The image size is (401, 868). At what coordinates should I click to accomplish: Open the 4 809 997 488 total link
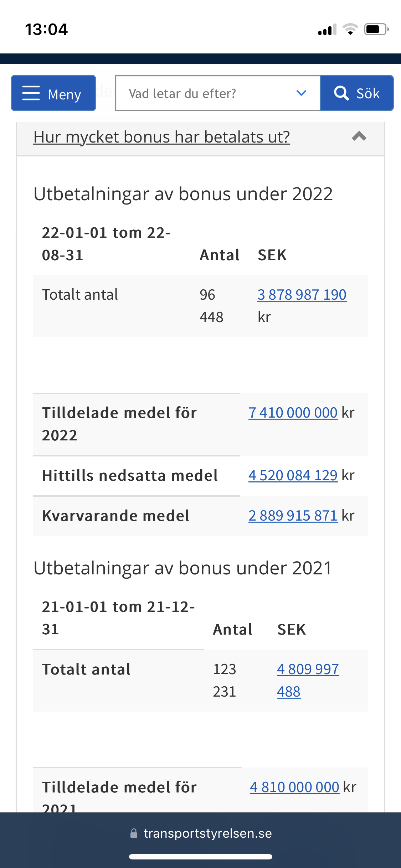point(308,669)
